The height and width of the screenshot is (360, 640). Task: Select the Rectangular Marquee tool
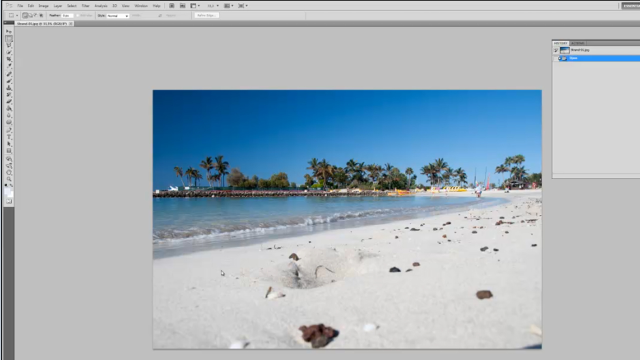(9, 38)
